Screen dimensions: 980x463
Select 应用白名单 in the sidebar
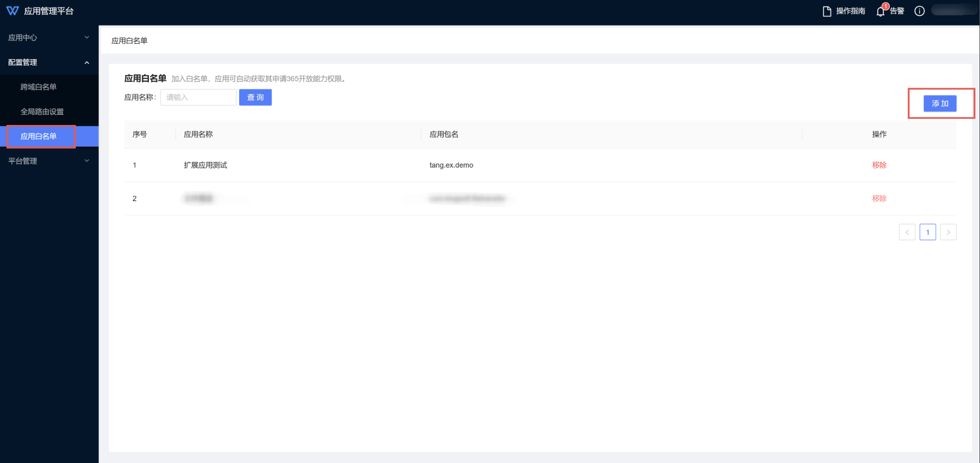coord(39,136)
